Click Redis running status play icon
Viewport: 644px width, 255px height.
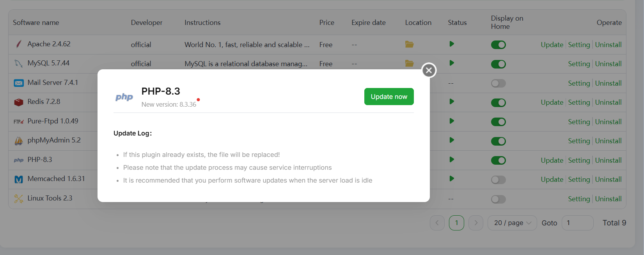[x=452, y=102]
